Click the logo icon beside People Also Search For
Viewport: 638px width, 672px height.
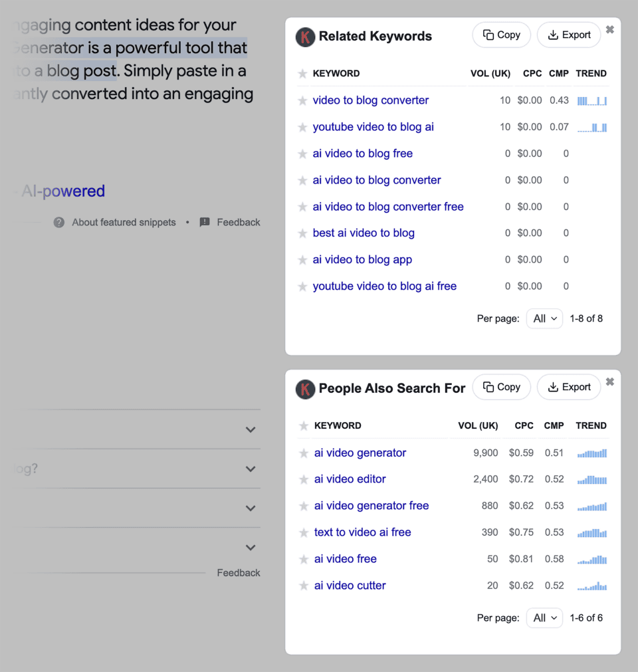pos(304,389)
